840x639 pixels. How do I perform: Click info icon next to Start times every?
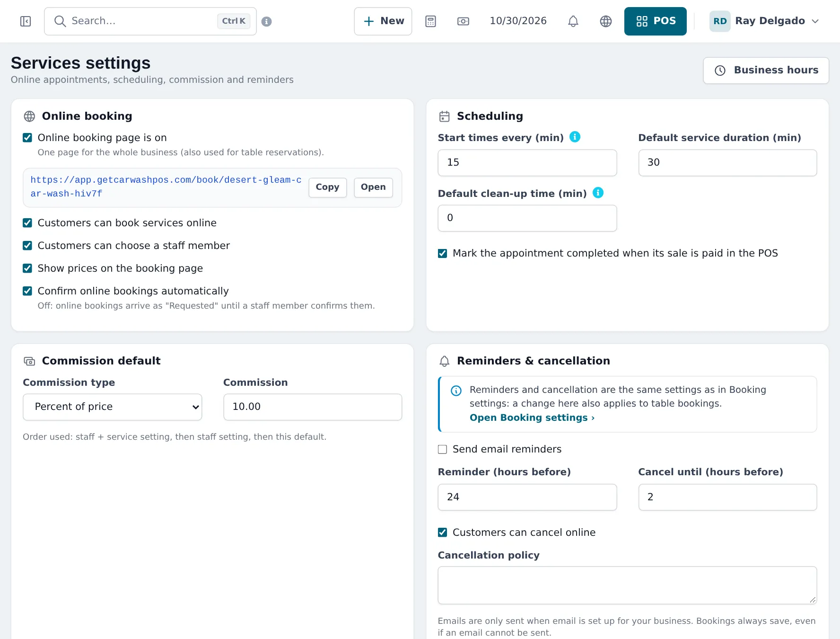click(575, 137)
